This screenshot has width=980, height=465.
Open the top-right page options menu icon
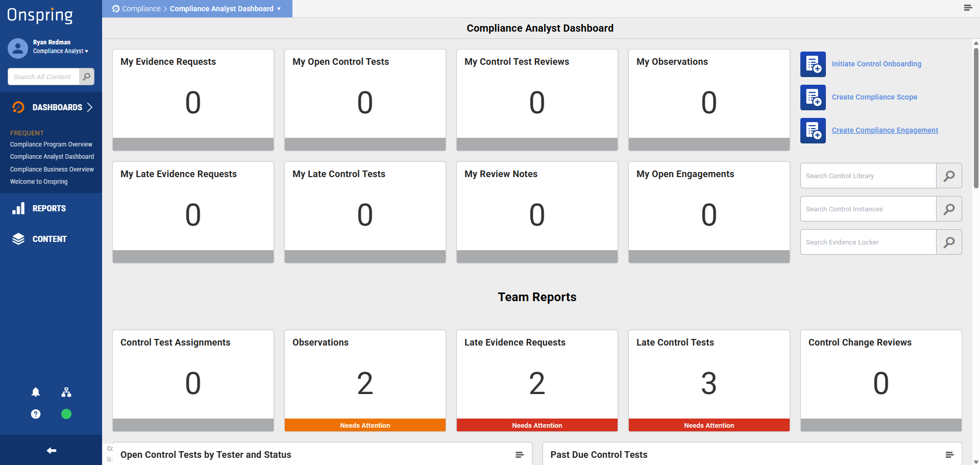tap(968, 8)
